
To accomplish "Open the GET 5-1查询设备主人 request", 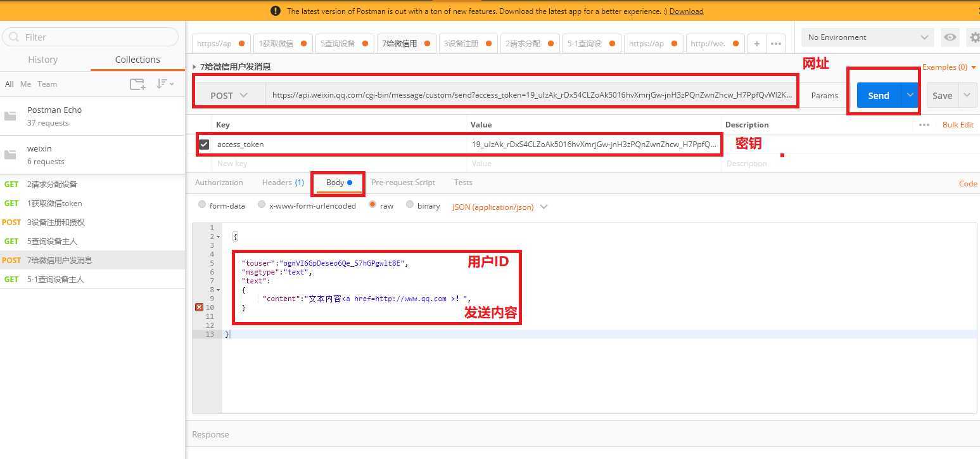I will 92,279.
